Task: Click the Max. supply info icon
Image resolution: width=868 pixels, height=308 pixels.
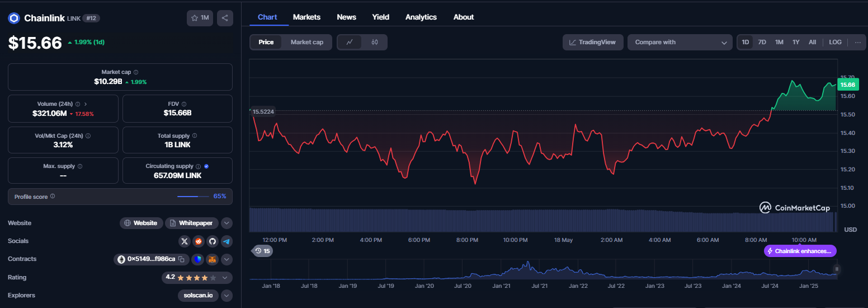Action: [x=80, y=166]
